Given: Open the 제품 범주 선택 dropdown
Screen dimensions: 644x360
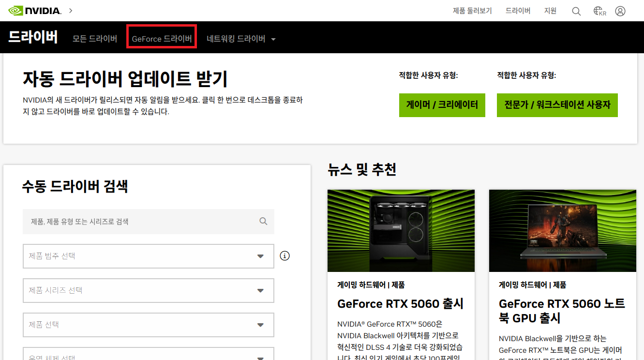Looking at the screenshot, I should click(149, 256).
